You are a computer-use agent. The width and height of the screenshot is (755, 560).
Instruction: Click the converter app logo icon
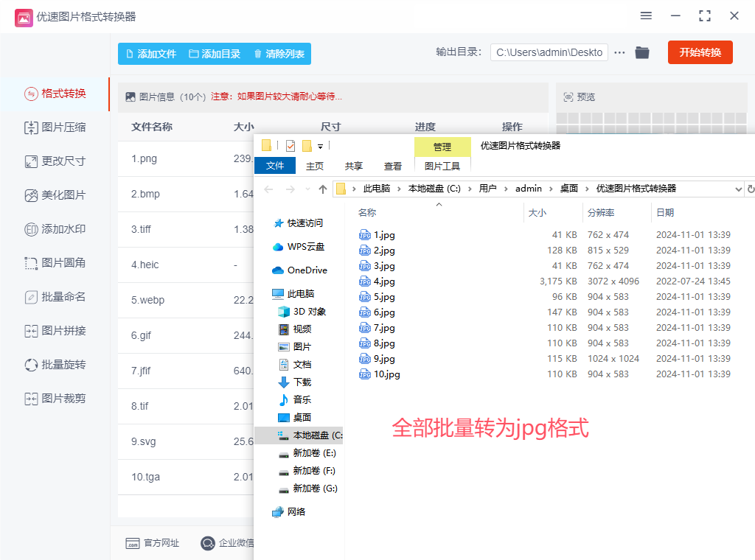point(24,18)
